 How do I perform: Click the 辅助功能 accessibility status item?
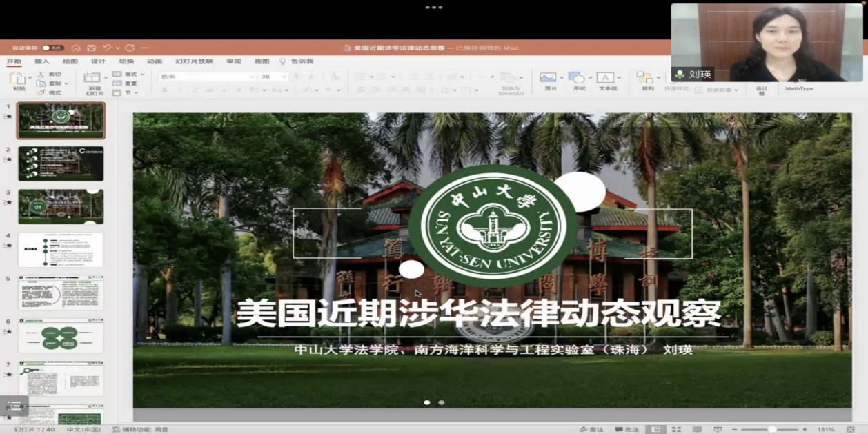click(x=141, y=429)
